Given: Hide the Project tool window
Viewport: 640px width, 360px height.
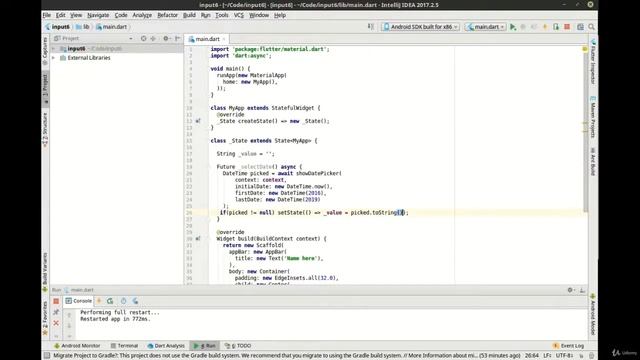Looking at the screenshot, I should [178, 38].
